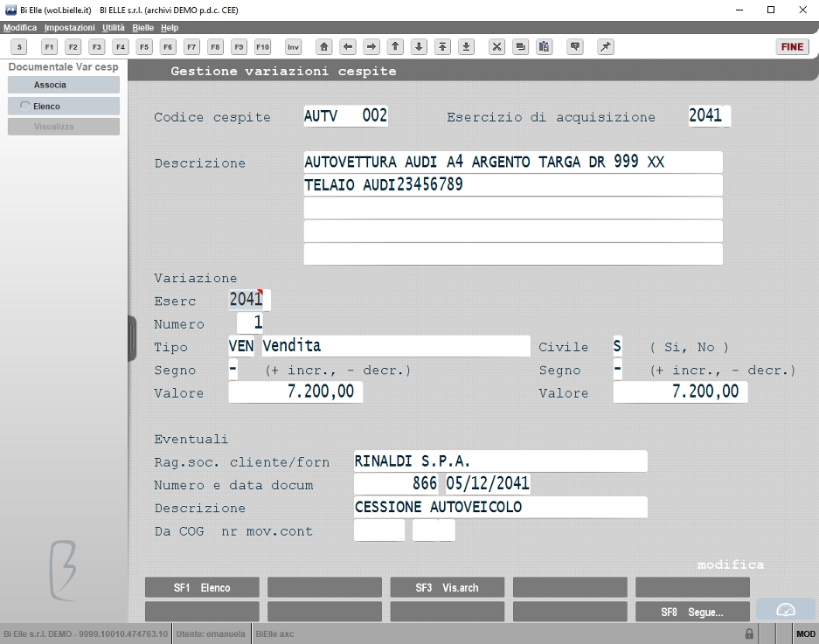
Task: Click the right arrow toolbar icon
Action: 371,47
